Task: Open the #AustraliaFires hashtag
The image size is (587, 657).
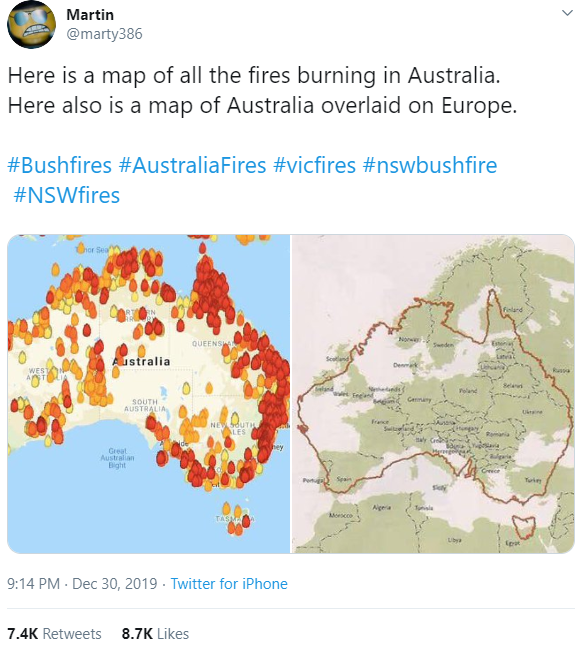Action: click(x=192, y=165)
